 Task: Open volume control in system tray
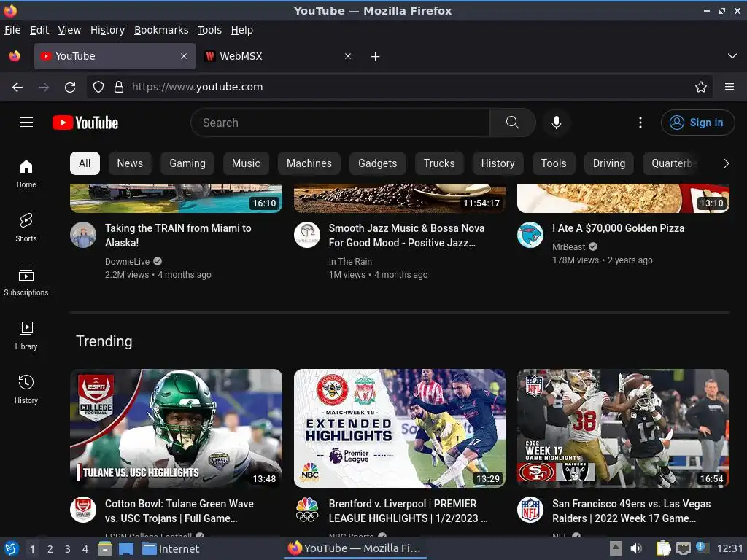[x=636, y=548]
